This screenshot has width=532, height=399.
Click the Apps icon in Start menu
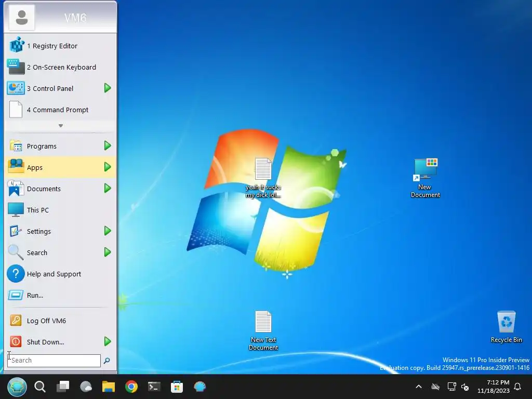(x=16, y=167)
